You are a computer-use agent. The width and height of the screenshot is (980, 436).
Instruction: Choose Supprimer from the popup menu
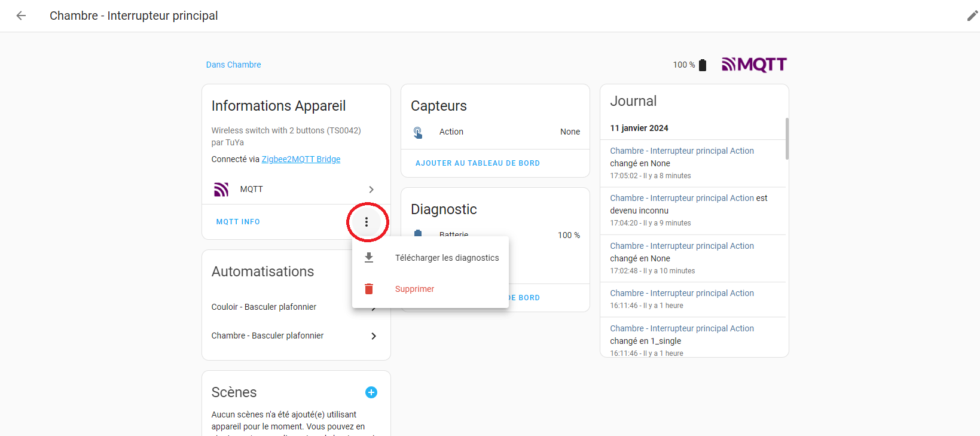tap(414, 289)
